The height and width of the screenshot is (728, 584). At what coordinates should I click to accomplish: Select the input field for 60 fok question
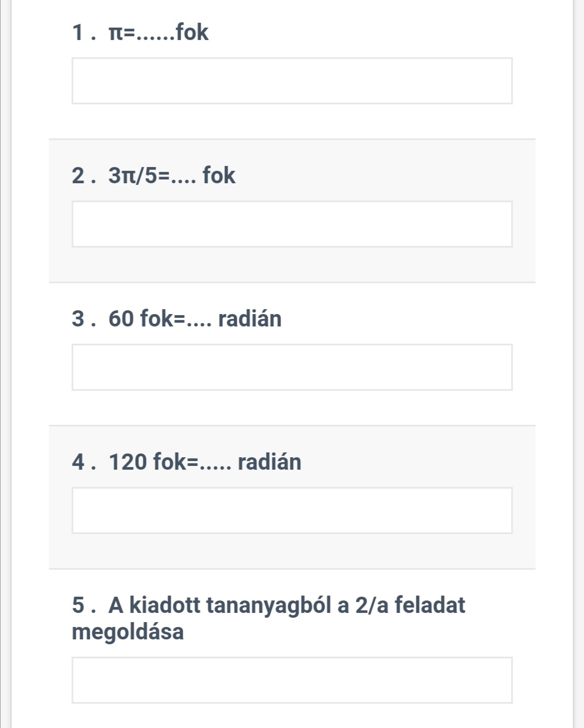click(292, 368)
